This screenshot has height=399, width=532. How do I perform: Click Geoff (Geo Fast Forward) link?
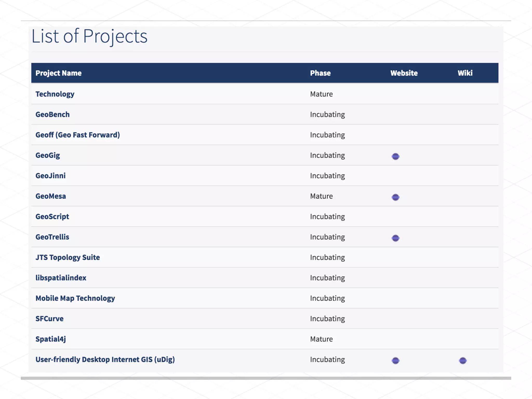[77, 135]
